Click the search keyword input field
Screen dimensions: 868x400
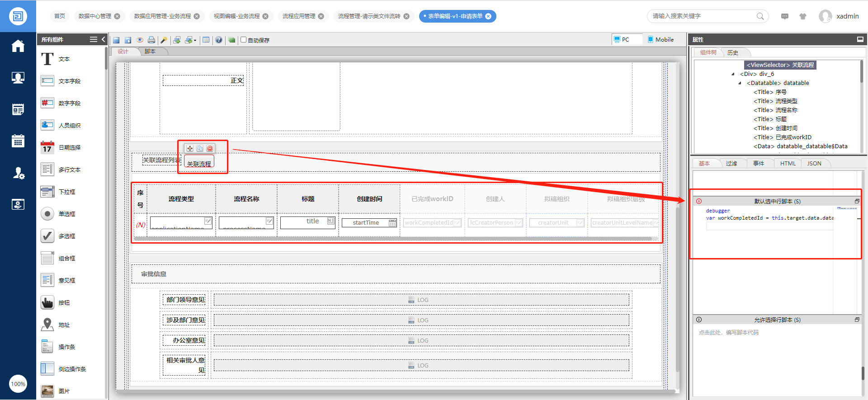point(703,16)
